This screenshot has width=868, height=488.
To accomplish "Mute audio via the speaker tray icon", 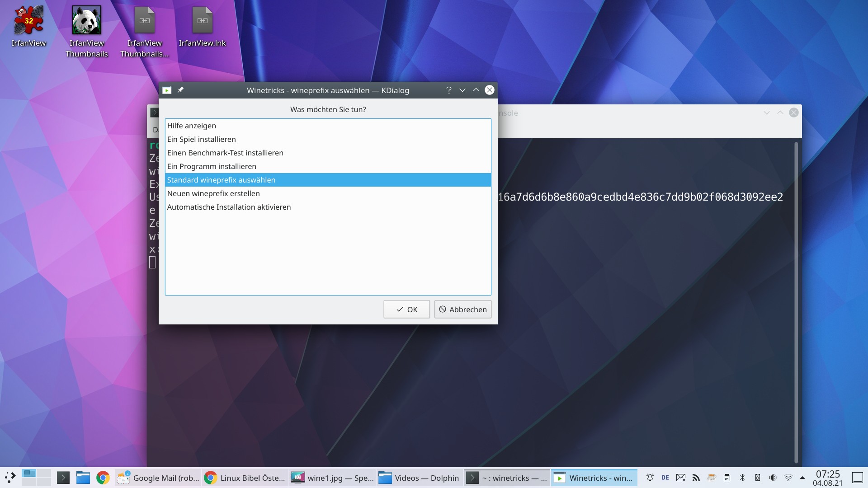I will (x=773, y=478).
